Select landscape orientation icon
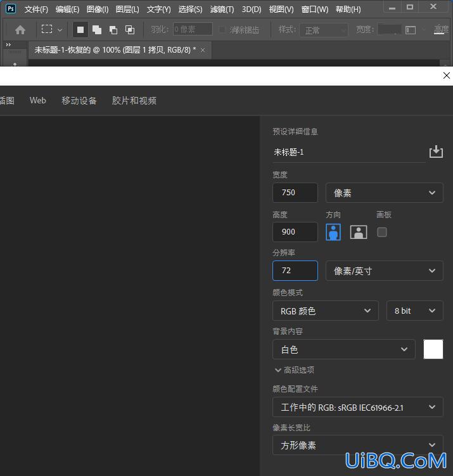The image size is (453, 476). (x=359, y=232)
